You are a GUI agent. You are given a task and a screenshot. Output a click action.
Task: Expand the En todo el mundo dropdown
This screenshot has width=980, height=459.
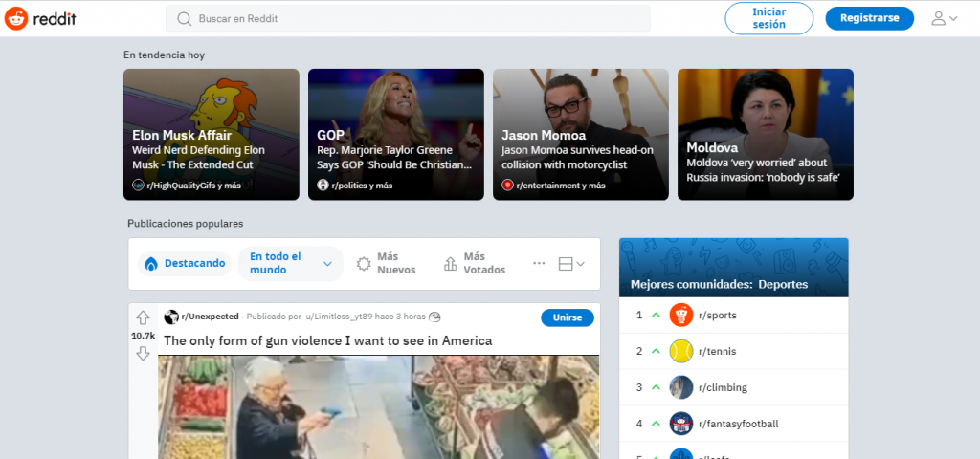[291, 264]
